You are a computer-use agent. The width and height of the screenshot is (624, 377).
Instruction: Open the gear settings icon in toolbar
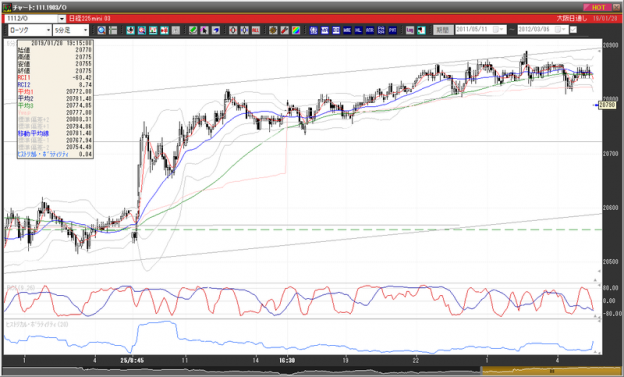pyautogui.click(x=273, y=30)
